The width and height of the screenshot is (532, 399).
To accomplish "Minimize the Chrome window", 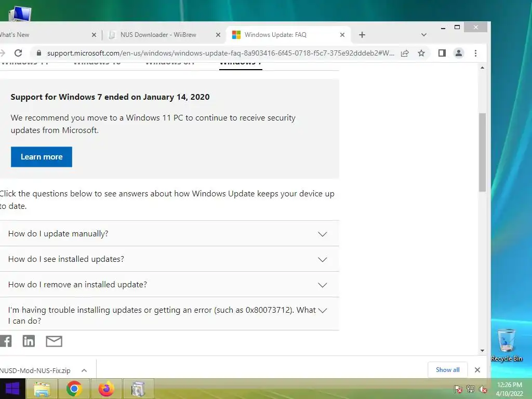I will pos(443,28).
